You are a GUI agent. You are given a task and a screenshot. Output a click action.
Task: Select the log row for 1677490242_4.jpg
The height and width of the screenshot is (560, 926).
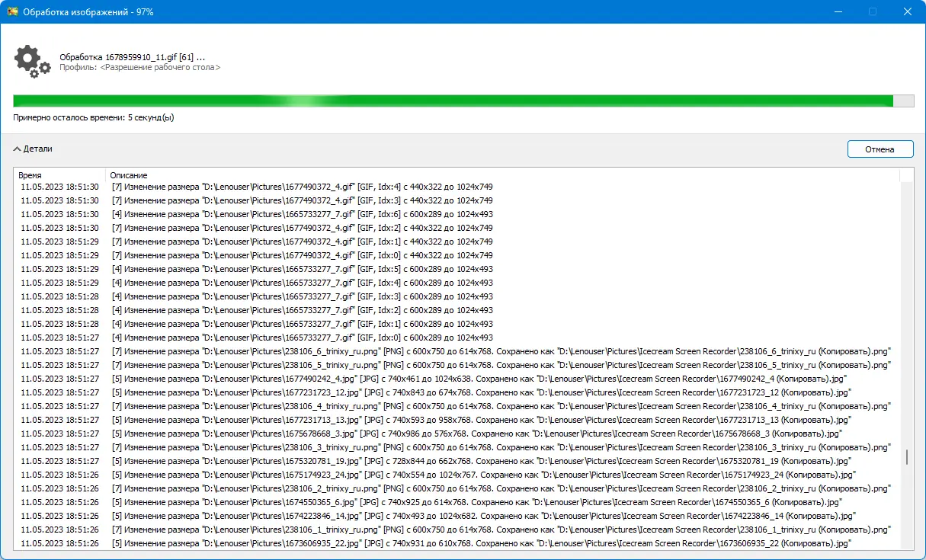coord(457,379)
